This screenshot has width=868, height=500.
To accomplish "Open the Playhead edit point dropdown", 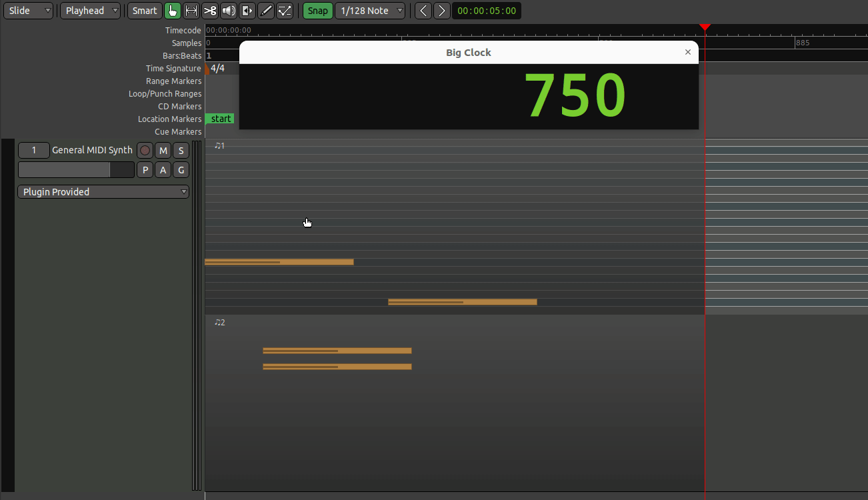I will pyautogui.click(x=91, y=11).
